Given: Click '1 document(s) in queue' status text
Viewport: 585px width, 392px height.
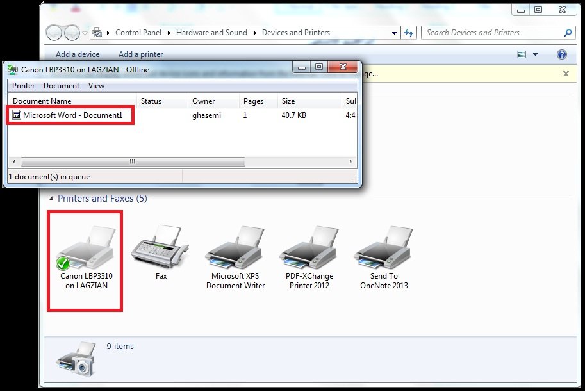Looking at the screenshot, I should [x=49, y=177].
